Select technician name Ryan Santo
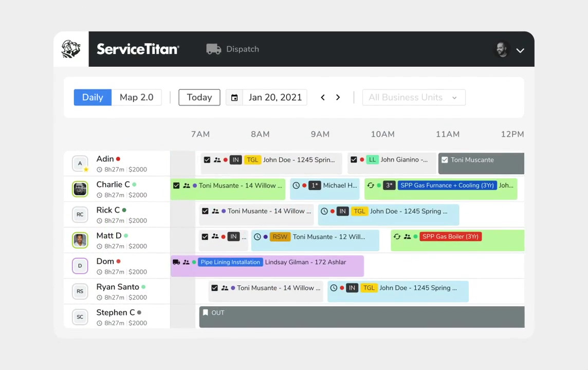 point(118,287)
